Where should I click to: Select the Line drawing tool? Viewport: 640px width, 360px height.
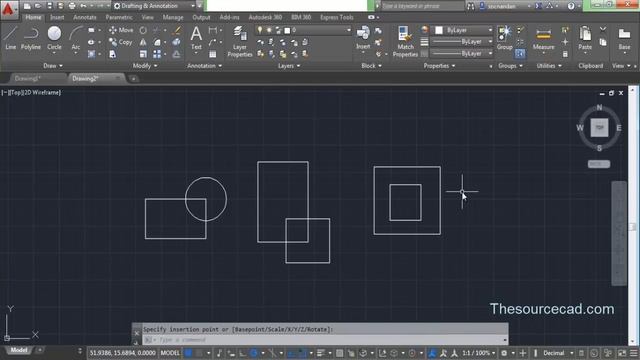click(x=11, y=38)
